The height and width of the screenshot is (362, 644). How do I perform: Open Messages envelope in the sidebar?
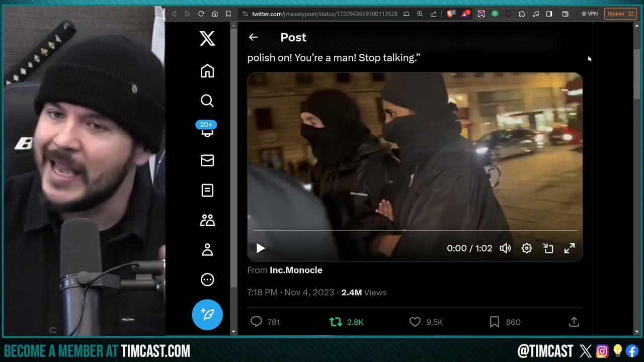207,160
